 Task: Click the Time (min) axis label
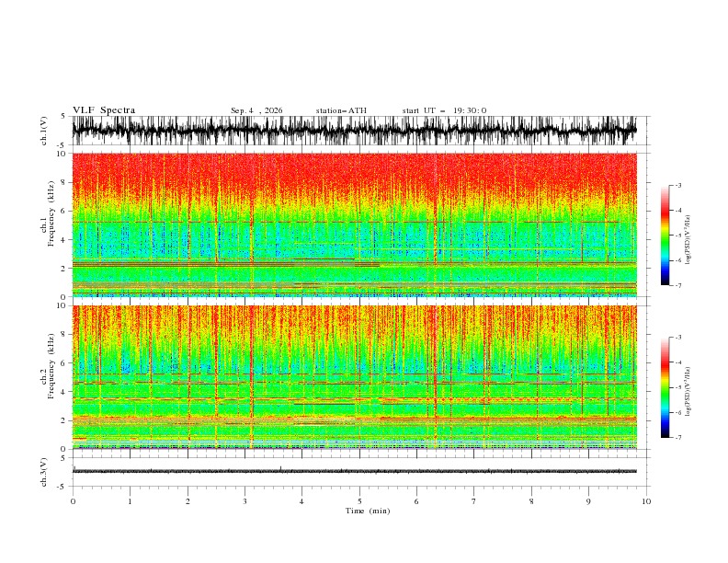coord(368,511)
